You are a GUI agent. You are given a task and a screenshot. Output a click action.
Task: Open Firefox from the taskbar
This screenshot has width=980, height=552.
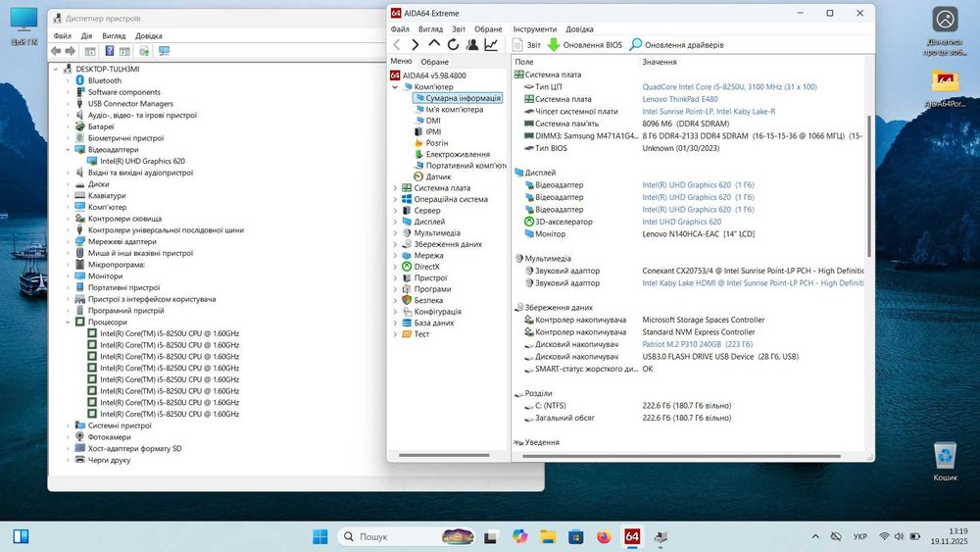pyautogui.click(x=604, y=536)
